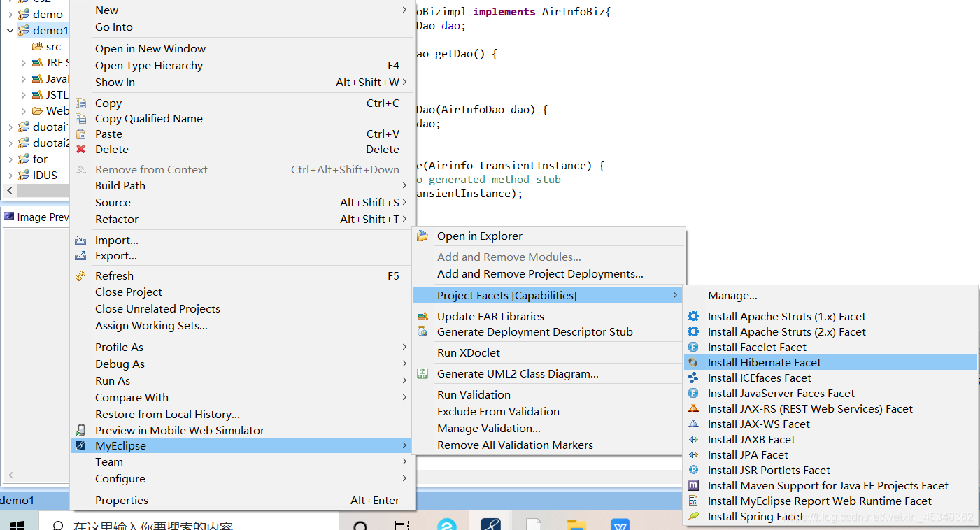Choose Restore from Local History...

coord(243,414)
